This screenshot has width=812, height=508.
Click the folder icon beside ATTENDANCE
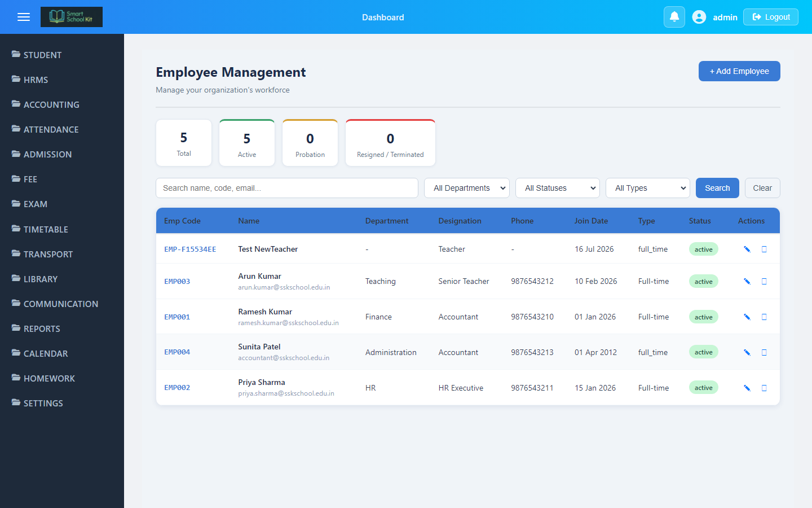[16, 129]
